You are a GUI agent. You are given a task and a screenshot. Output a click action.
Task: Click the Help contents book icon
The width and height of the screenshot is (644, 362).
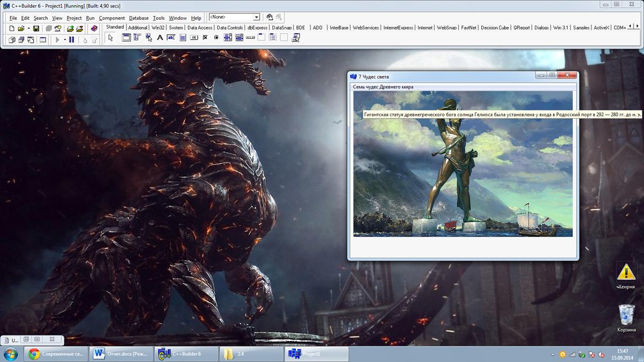pos(94,29)
